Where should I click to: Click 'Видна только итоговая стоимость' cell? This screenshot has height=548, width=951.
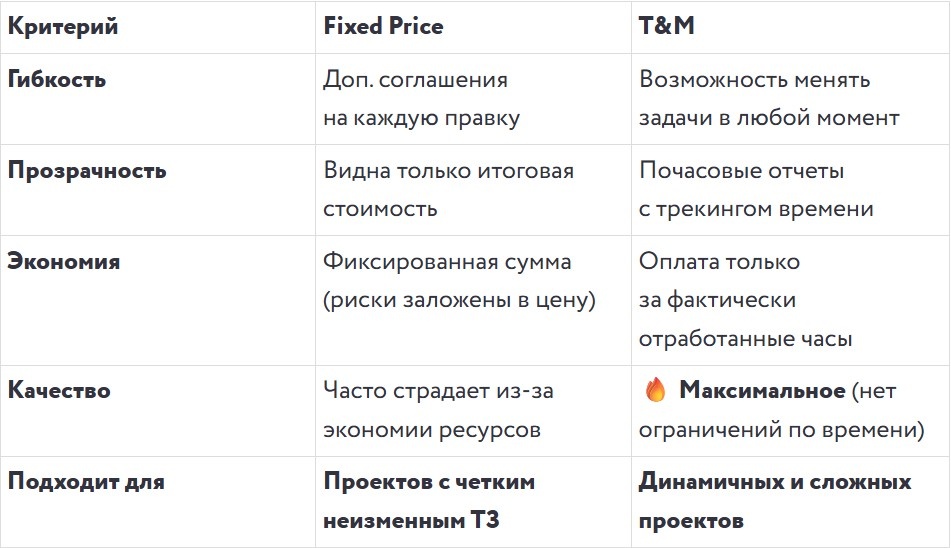[x=448, y=190]
